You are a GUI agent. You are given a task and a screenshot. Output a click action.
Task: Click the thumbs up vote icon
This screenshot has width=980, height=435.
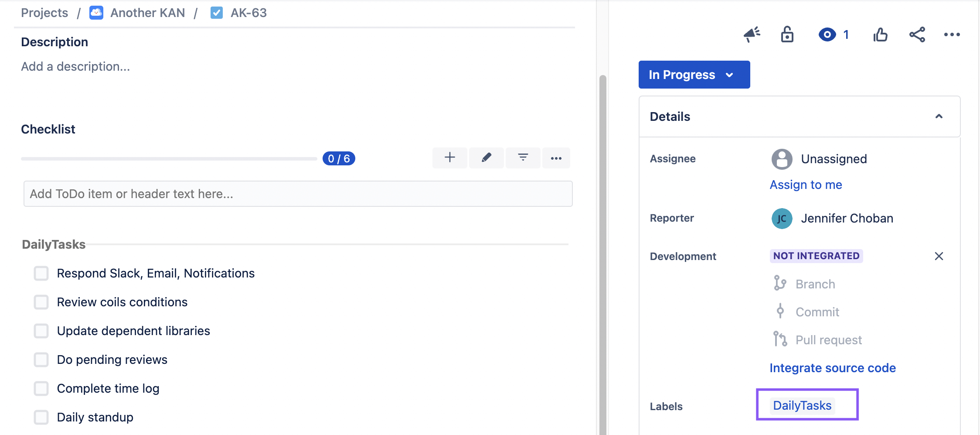click(880, 34)
